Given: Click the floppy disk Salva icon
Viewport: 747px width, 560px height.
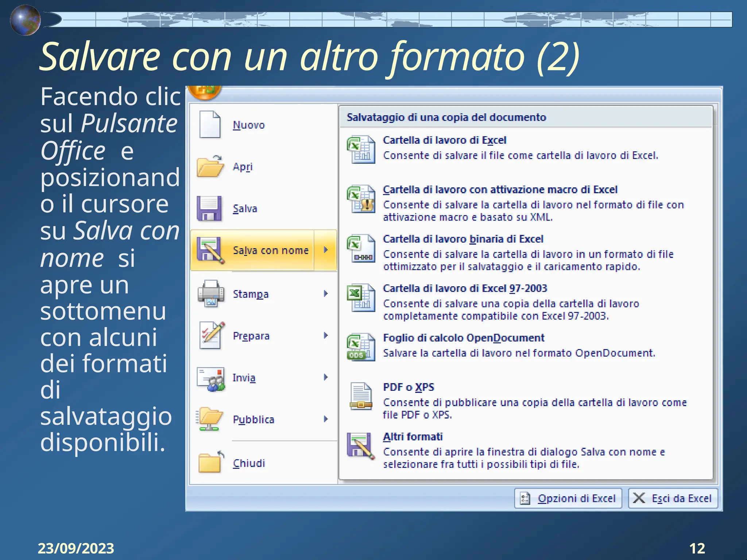Looking at the screenshot, I should (x=209, y=208).
